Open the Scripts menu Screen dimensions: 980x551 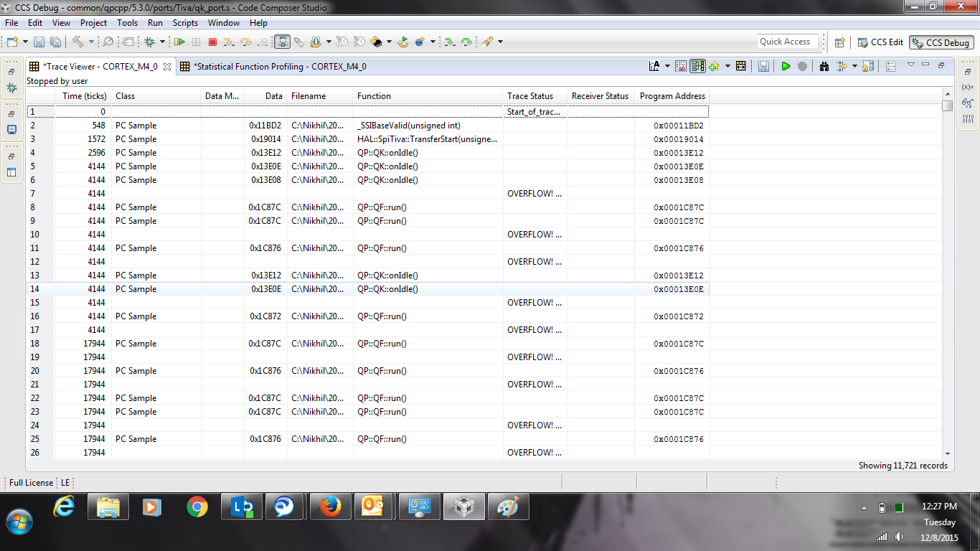(x=185, y=23)
